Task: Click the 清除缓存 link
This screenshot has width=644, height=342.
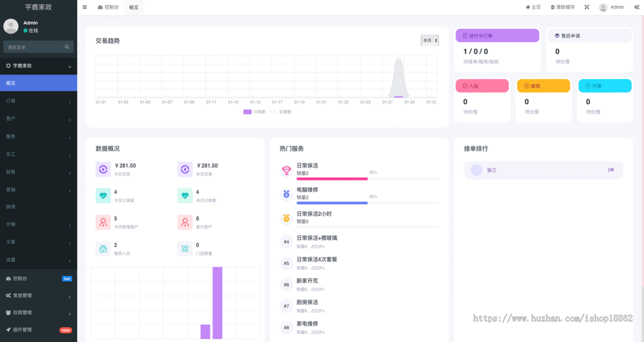Action: click(562, 8)
